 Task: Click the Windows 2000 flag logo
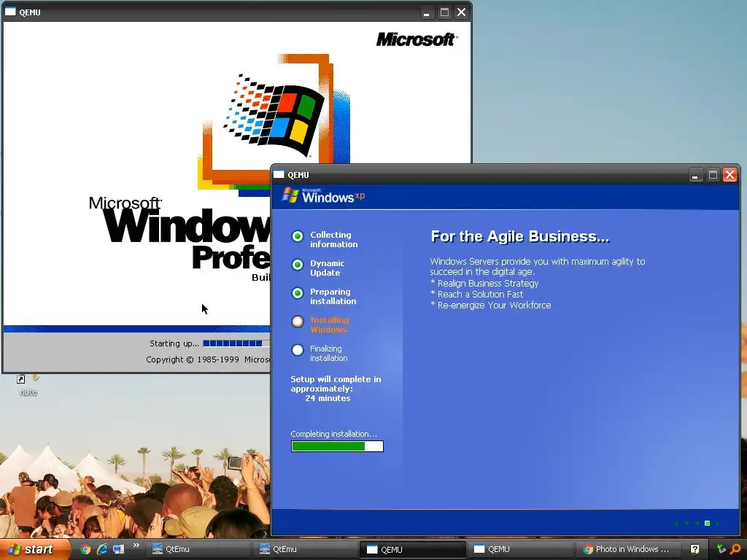[x=275, y=115]
